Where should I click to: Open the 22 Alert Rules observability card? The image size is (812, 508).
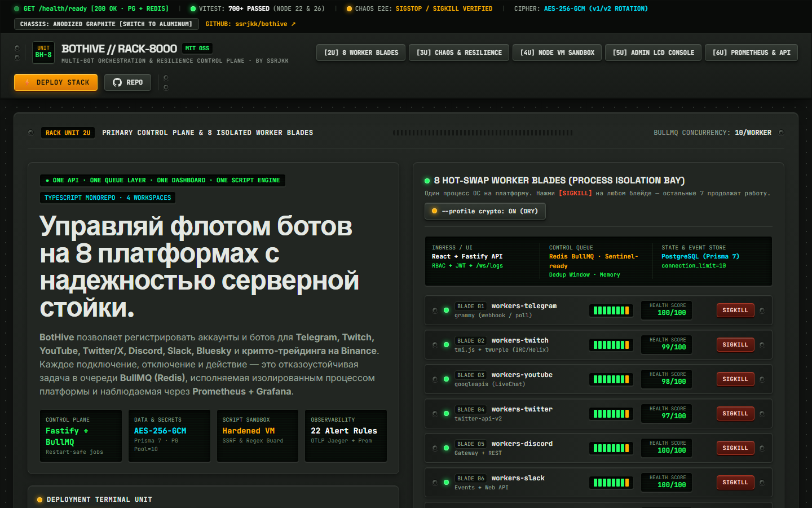[346, 436]
